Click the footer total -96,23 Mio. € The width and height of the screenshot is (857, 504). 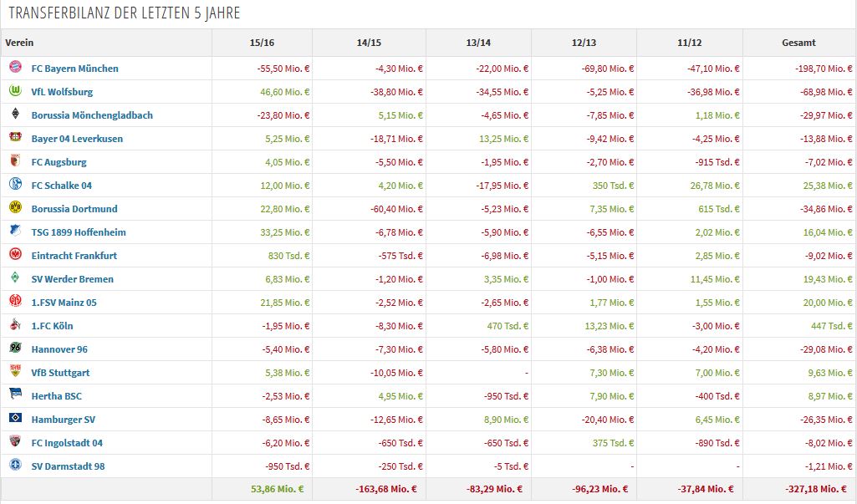[x=599, y=489]
